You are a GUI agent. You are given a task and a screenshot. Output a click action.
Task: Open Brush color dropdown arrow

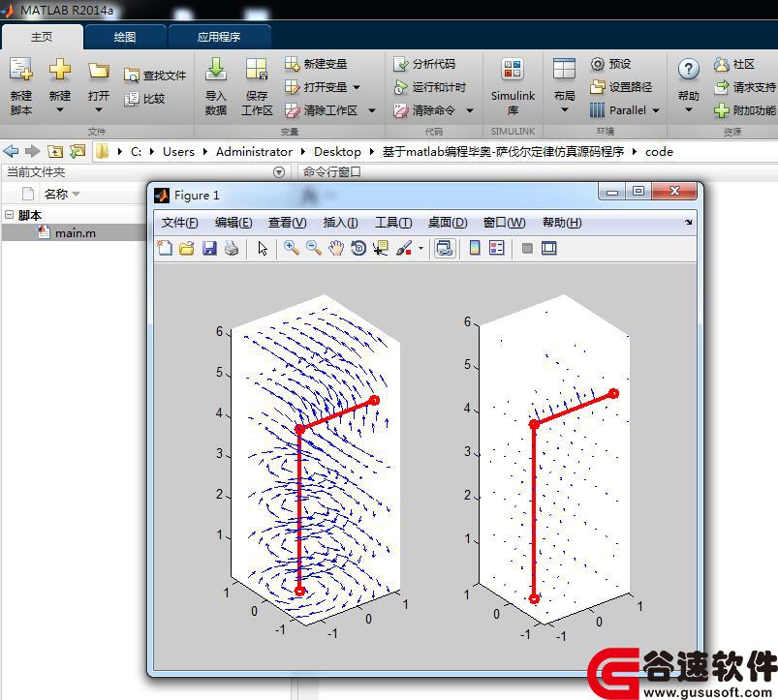click(420, 248)
